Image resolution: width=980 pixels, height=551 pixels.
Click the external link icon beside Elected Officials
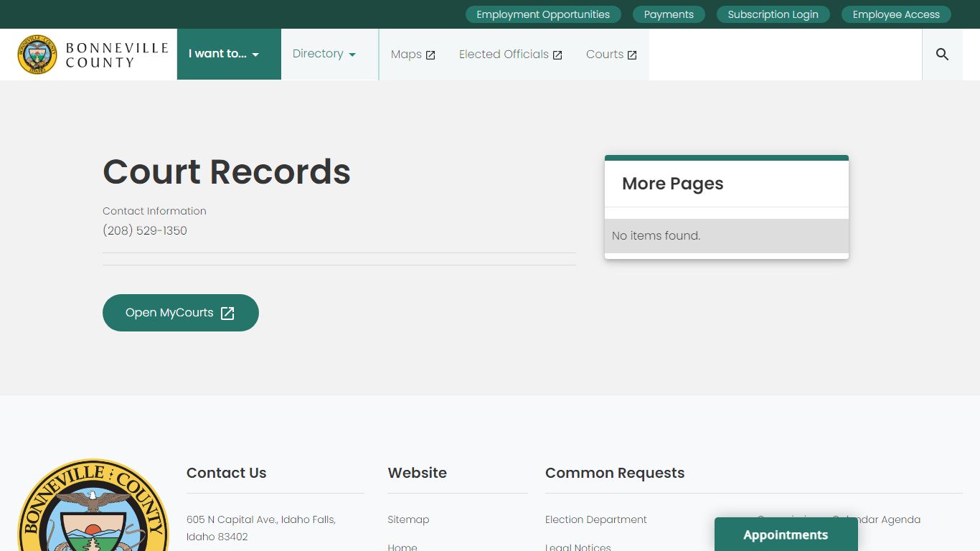click(x=557, y=55)
